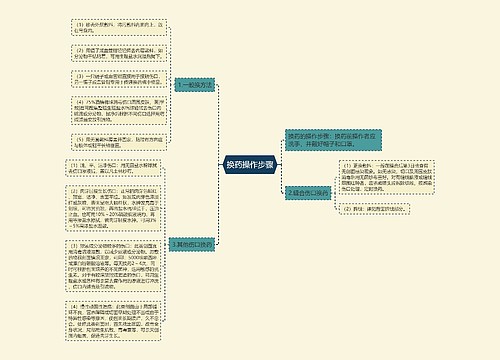
Task: Click the teal node 1.一般换方法
Action: pyautogui.click(x=195, y=85)
